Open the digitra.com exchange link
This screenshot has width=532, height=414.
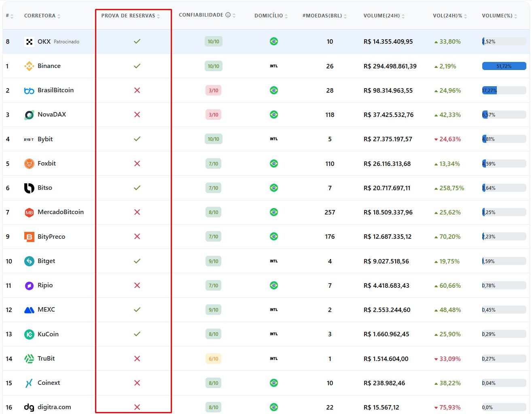54,407
